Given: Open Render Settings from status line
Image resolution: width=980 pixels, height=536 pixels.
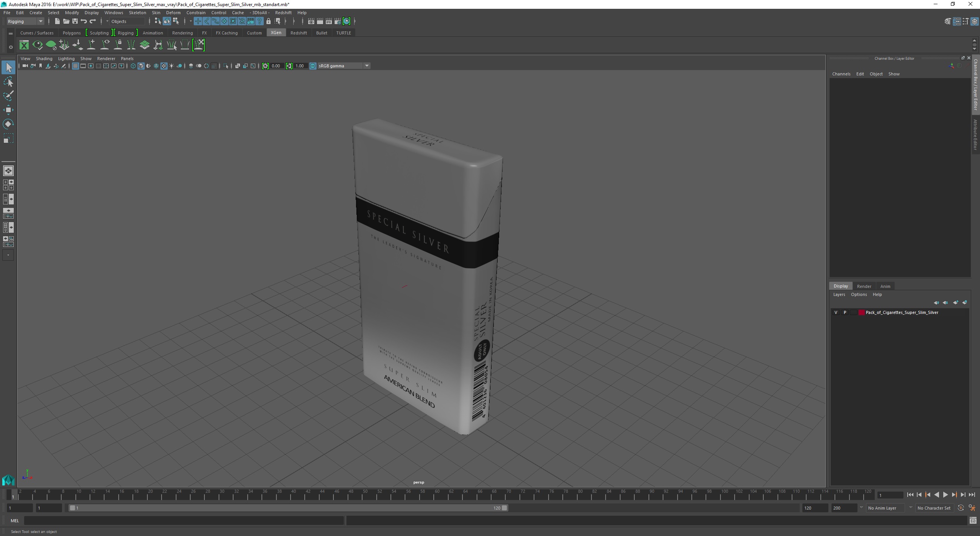Looking at the screenshot, I should point(338,21).
